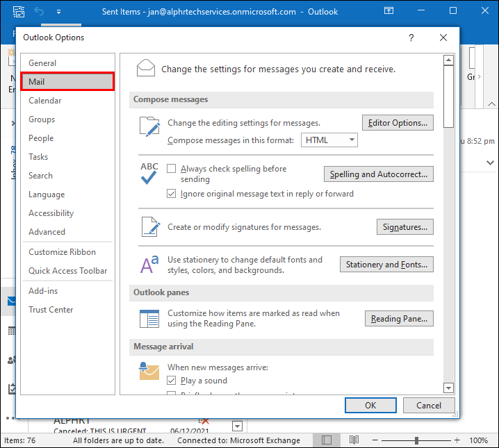The height and width of the screenshot is (448, 499).
Task: Open the Signatures button
Action: 405,226
